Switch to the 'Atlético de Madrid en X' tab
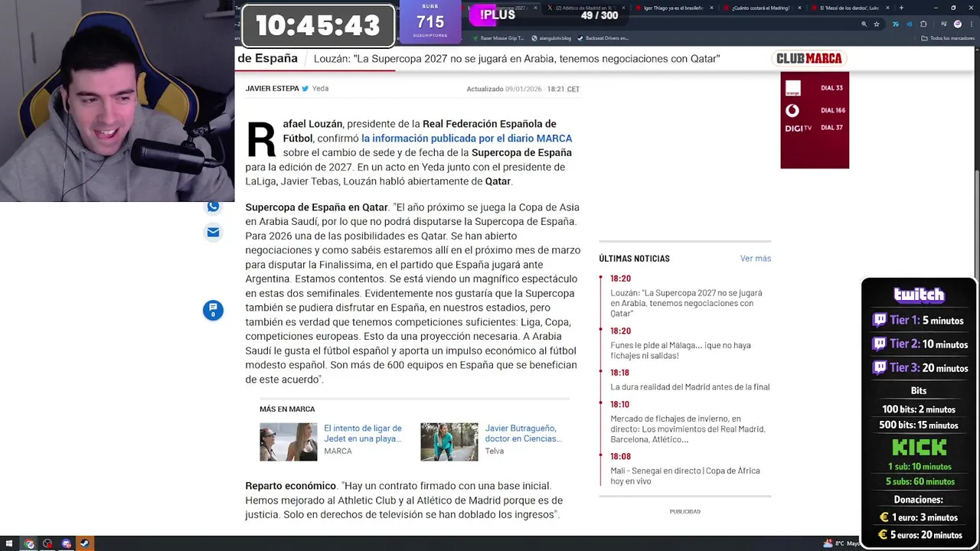This screenshot has width=980, height=551. tap(586, 8)
